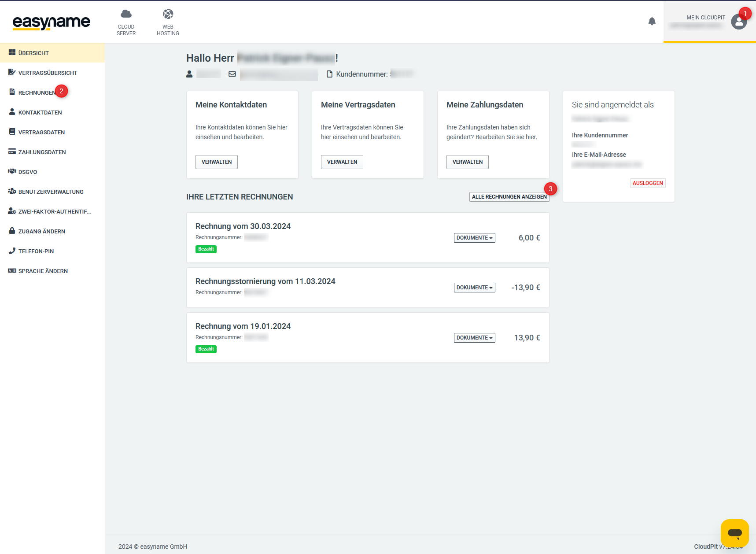This screenshot has height=554, width=756.
Task: Open the yellow chat widget
Action: coord(734,533)
